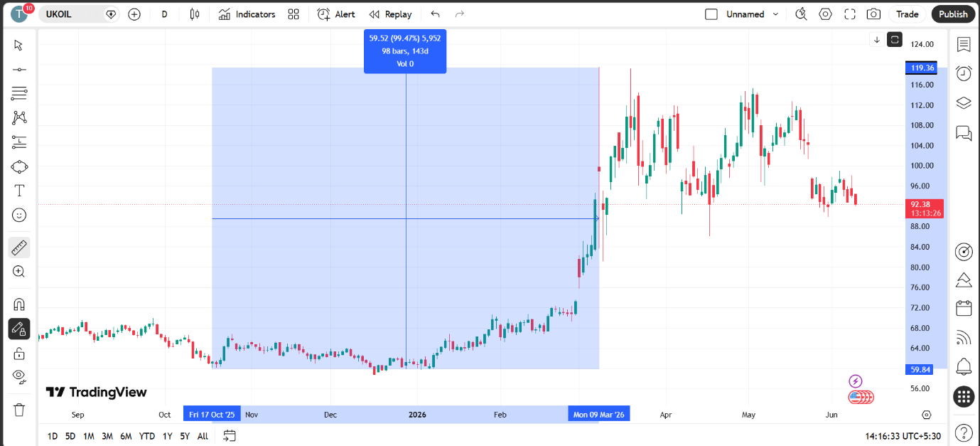Select the 1M time range

[89, 436]
